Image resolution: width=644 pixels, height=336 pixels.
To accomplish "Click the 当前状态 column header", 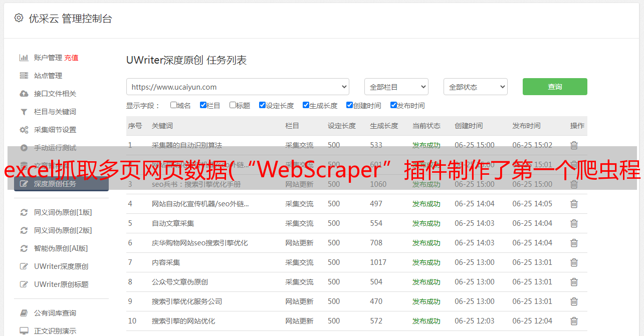I will [426, 126].
